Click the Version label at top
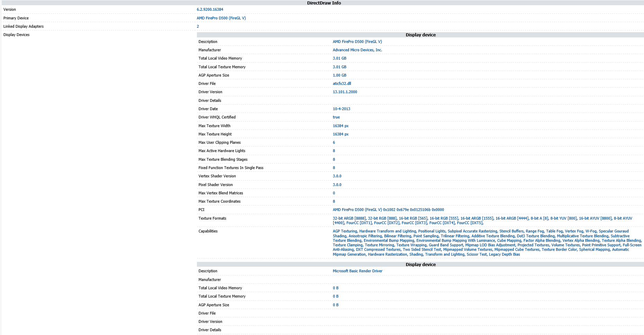Viewport: 644px width, 335px height. point(10,9)
